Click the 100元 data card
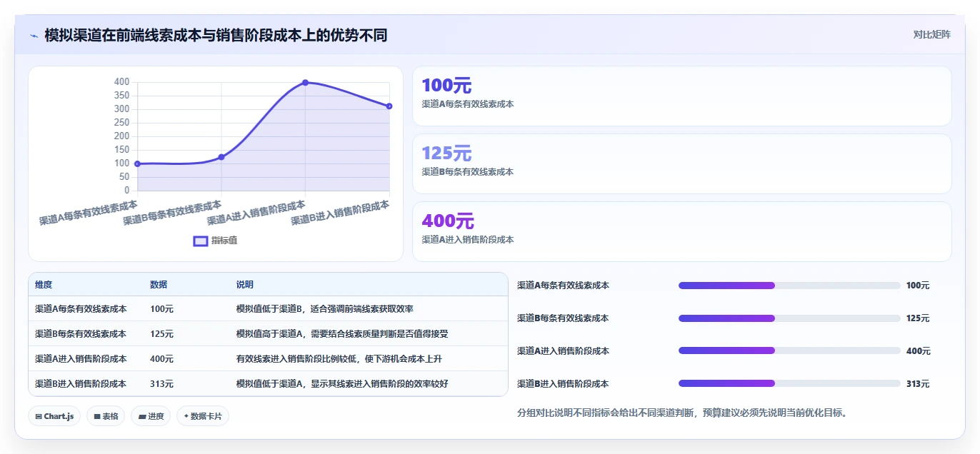 pyautogui.click(x=682, y=96)
